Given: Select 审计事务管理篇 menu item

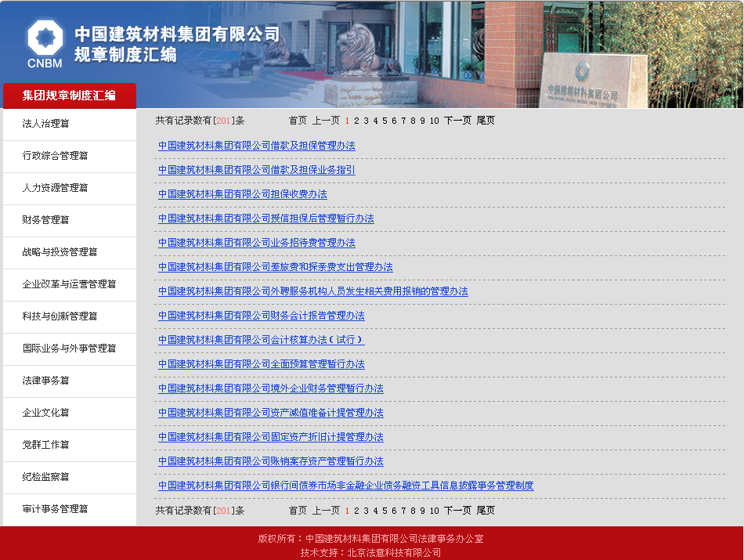Looking at the screenshot, I should coord(55,509).
